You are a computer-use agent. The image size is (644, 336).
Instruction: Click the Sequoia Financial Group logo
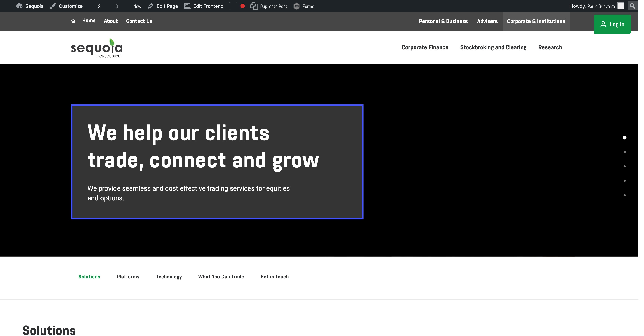click(x=97, y=48)
